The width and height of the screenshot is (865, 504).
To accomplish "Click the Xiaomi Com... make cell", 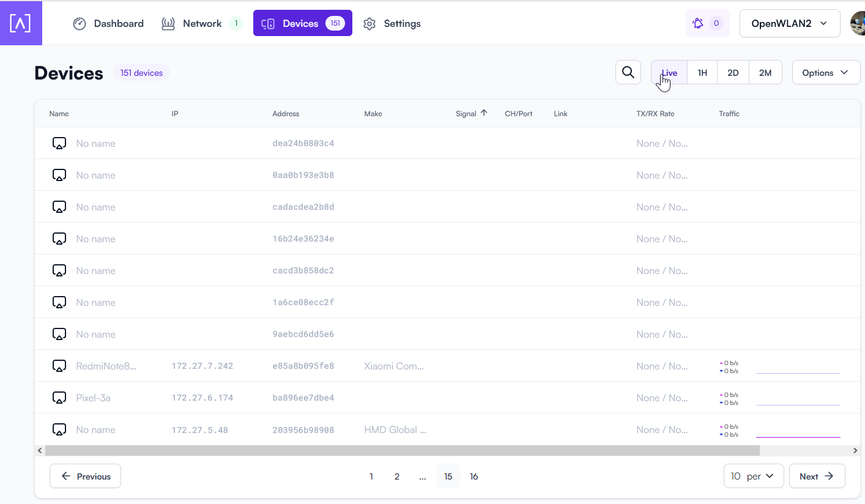I will (394, 366).
